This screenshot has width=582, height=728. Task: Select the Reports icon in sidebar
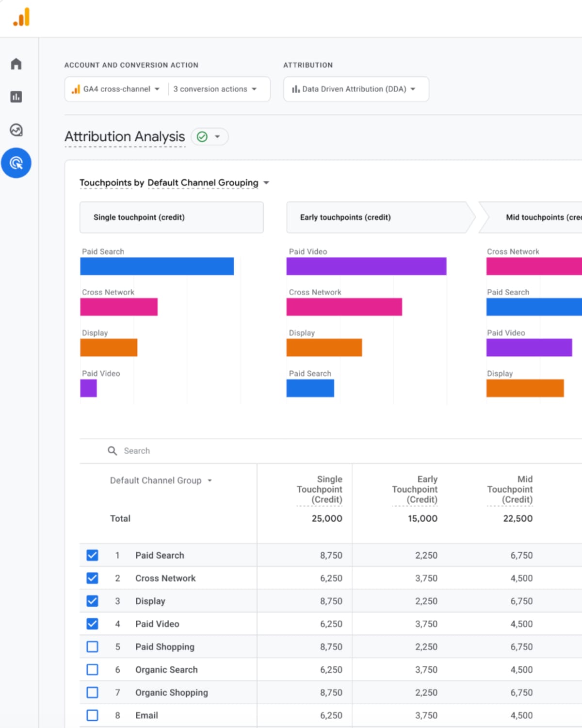(16, 97)
